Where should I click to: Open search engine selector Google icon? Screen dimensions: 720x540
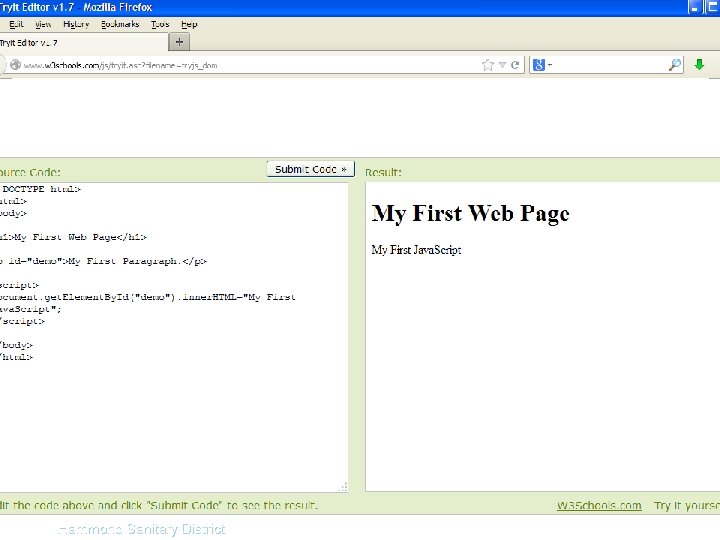[539, 65]
